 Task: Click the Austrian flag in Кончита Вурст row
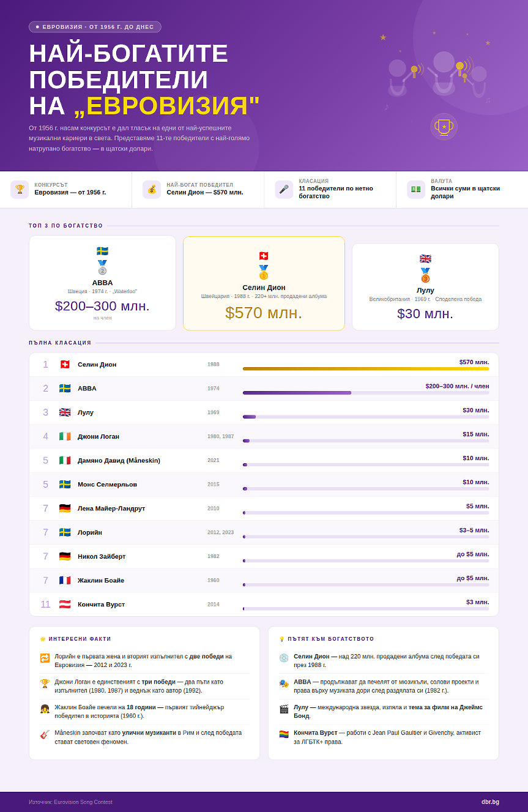pos(65,604)
